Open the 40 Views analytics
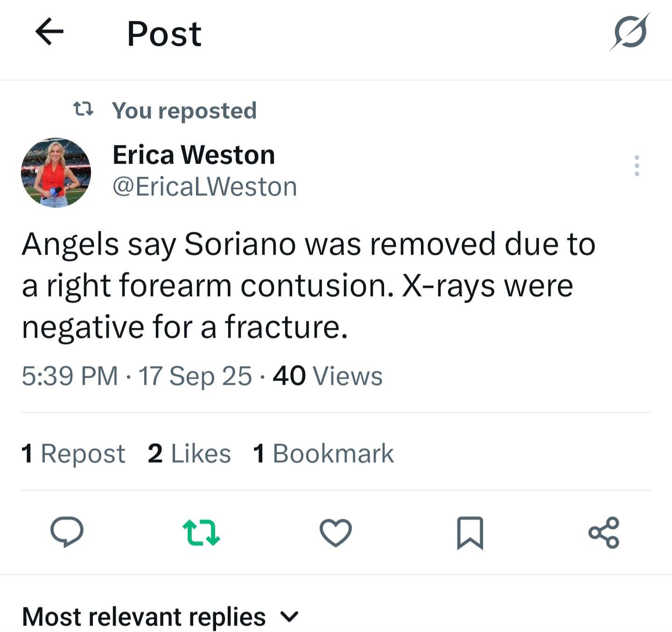This screenshot has height=632, width=672. pyautogui.click(x=328, y=376)
